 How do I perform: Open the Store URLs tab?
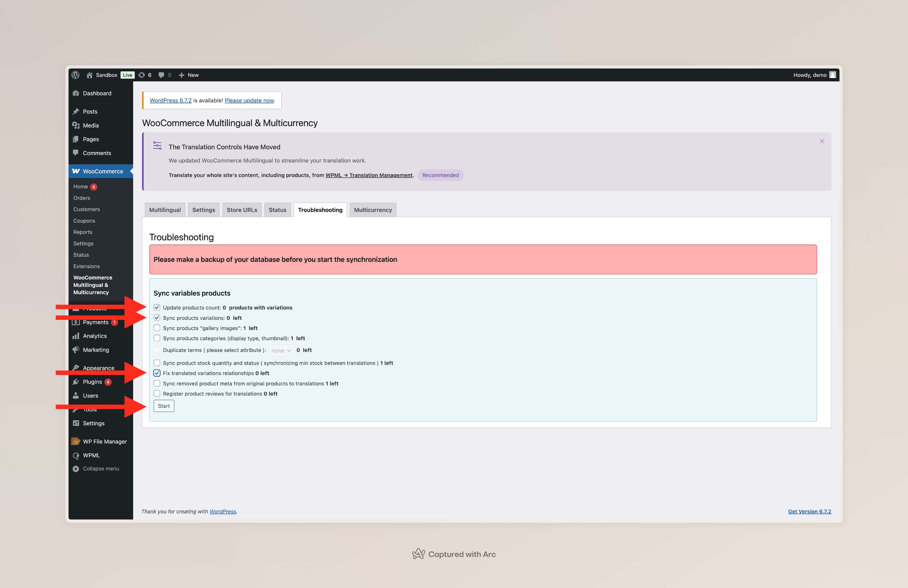tap(242, 210)
